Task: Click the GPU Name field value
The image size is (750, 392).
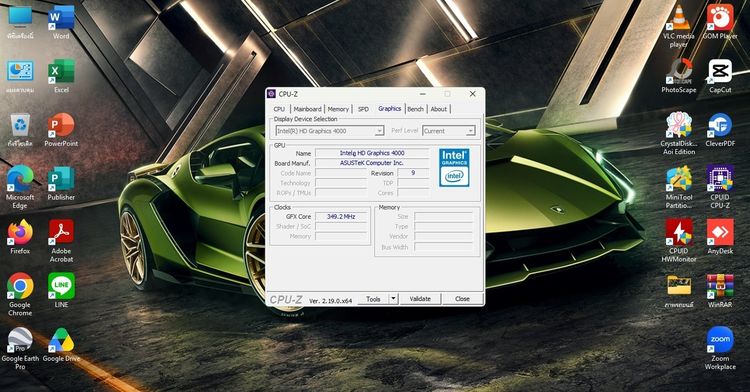Action: [372, 153]
